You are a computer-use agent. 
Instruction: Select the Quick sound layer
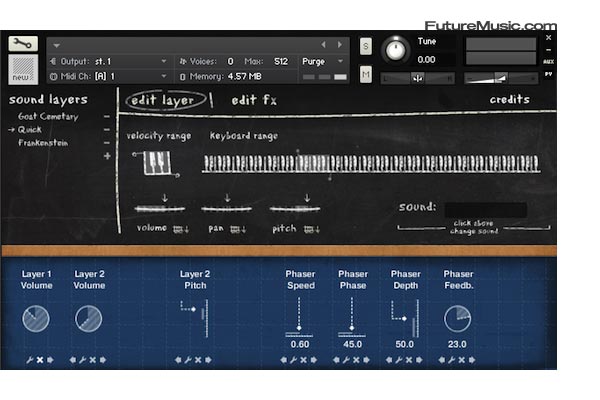(x=29, y=130)
